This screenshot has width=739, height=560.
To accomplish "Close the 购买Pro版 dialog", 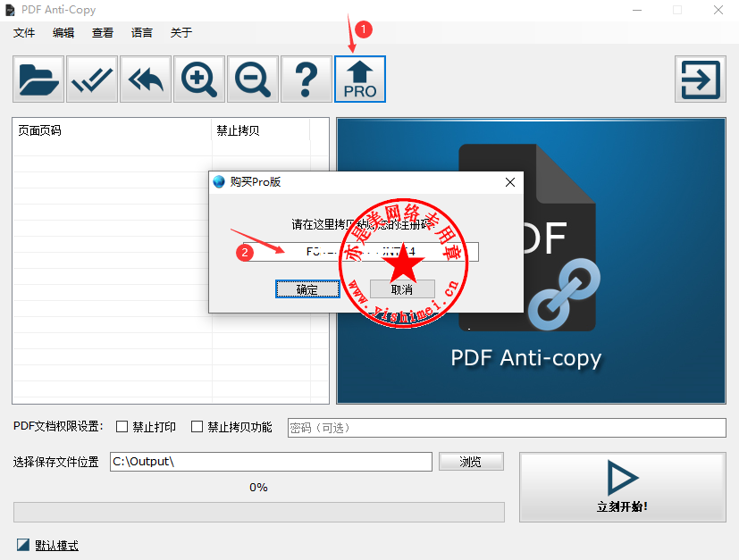I will point(510,182).
